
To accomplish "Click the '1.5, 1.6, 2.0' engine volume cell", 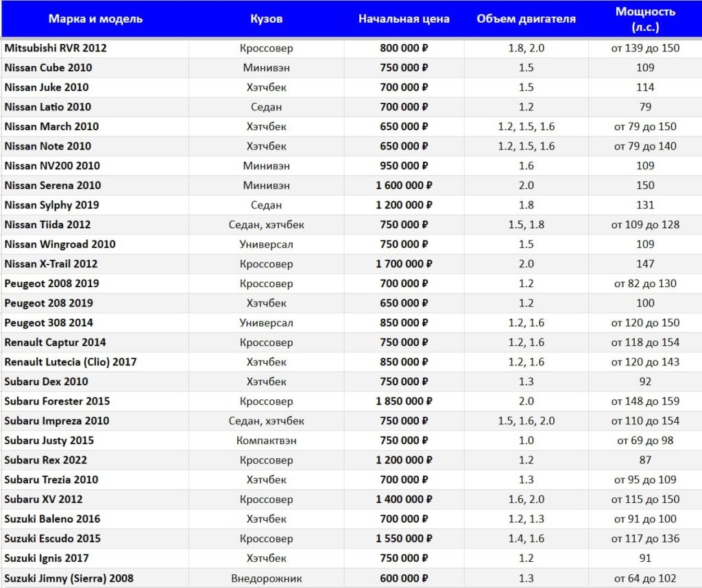I will pos(526,421).
